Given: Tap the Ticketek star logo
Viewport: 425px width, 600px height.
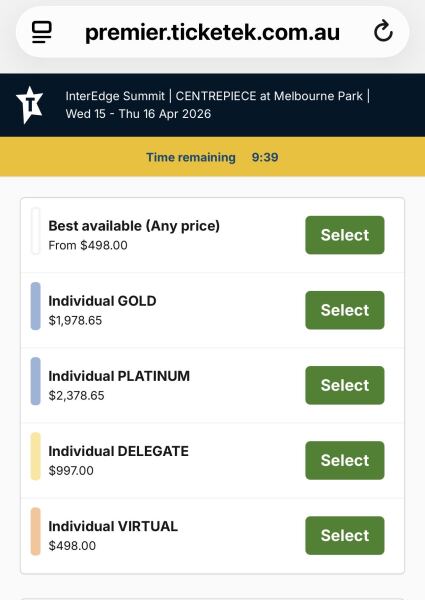Looking at the screenshot, I should (x=29, y=105).
